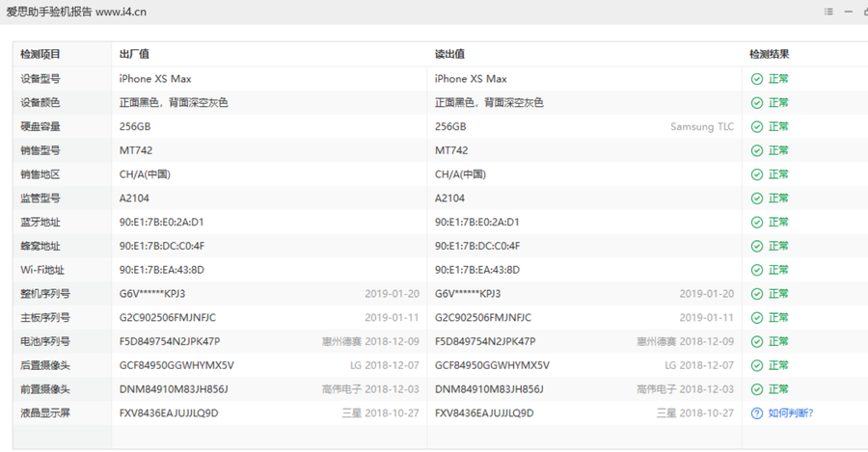The width and height of the screenshot is (868, 452).
Task: Click the green check icon for 蜂窝地址
Action: (x=757, y=246)
